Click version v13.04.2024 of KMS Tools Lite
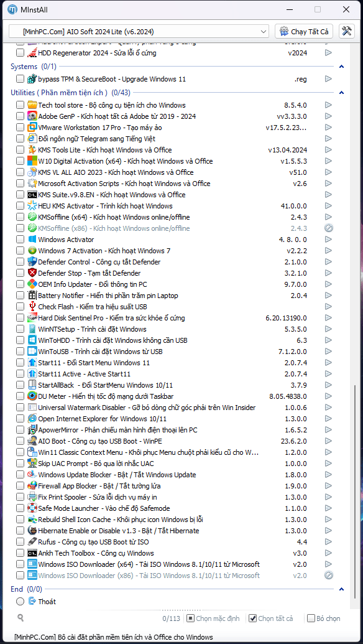Image resolution: width=363 pixels, height=644 pixels. click(288, 150)
